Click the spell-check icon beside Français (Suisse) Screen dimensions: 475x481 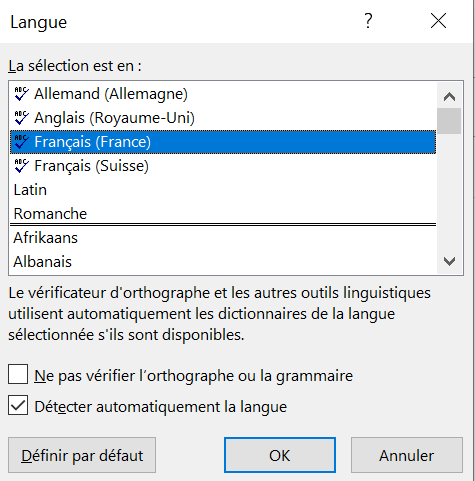point(21,166)
